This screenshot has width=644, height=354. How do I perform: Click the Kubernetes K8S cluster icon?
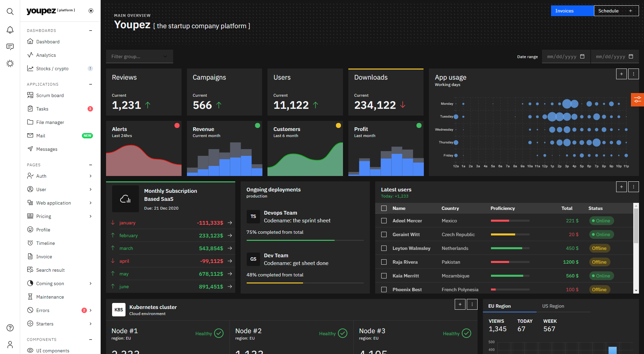coord(118,309)
